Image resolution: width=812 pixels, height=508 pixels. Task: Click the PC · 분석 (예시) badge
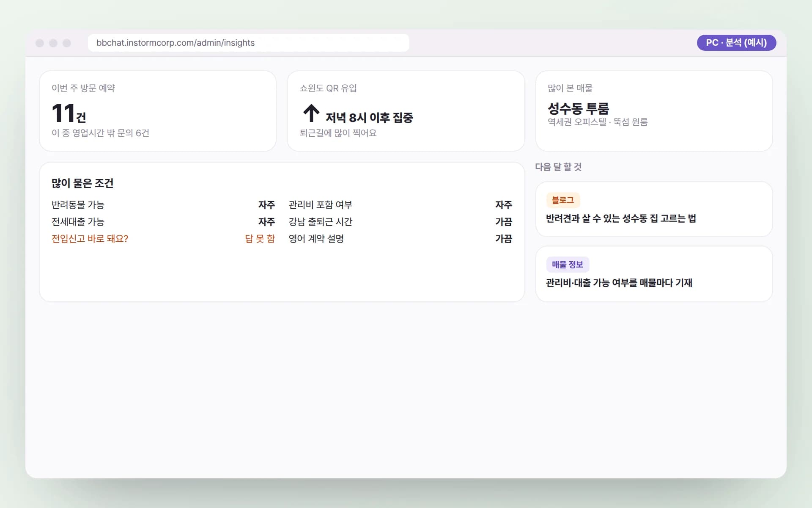click(x=736, y=43)
